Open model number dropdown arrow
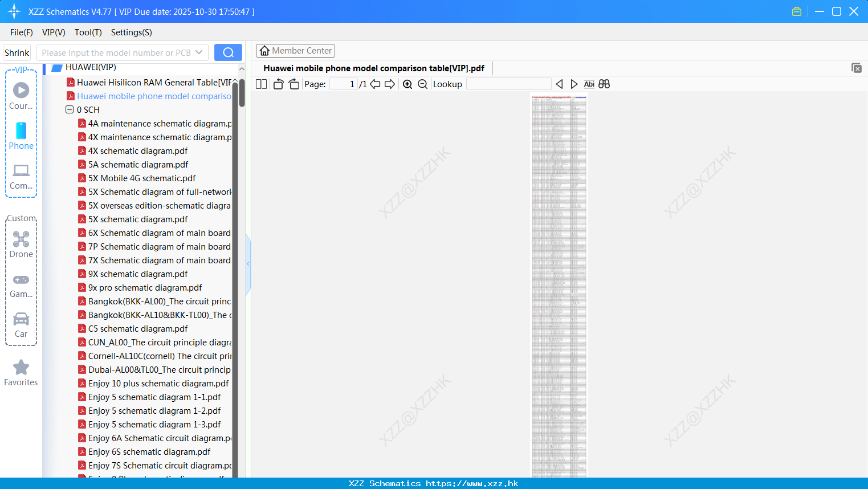The image size is (868, 489). pos(199,52)
